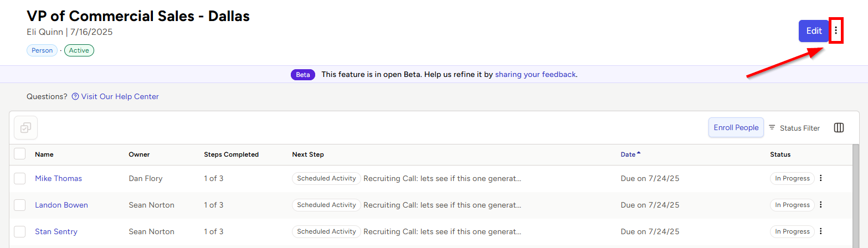868x248 pixels.
Task: Click the Status Filter funnel icon
Action: click(x=772, y=128)
